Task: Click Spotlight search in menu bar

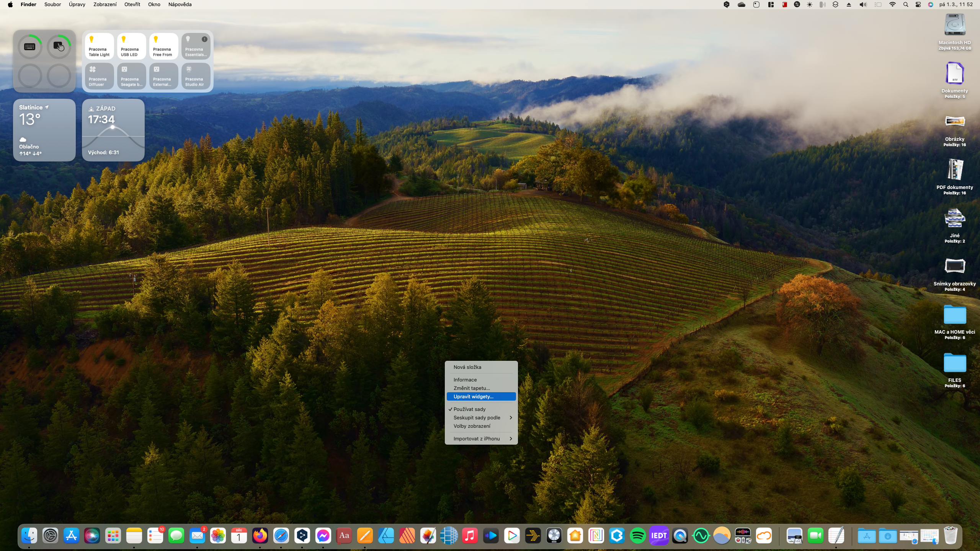Action: 905,5
